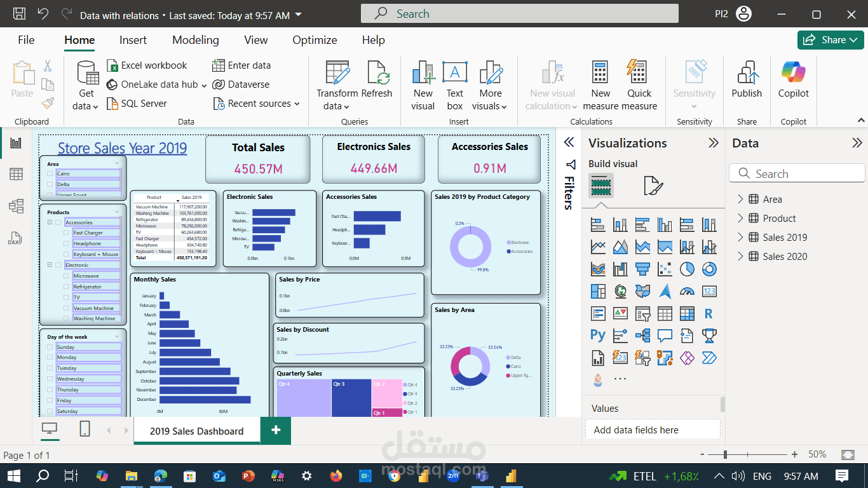This screenshot has width=868, height=488.
Task: Open the DAX query view icon
Action: (x=16, y=238)
